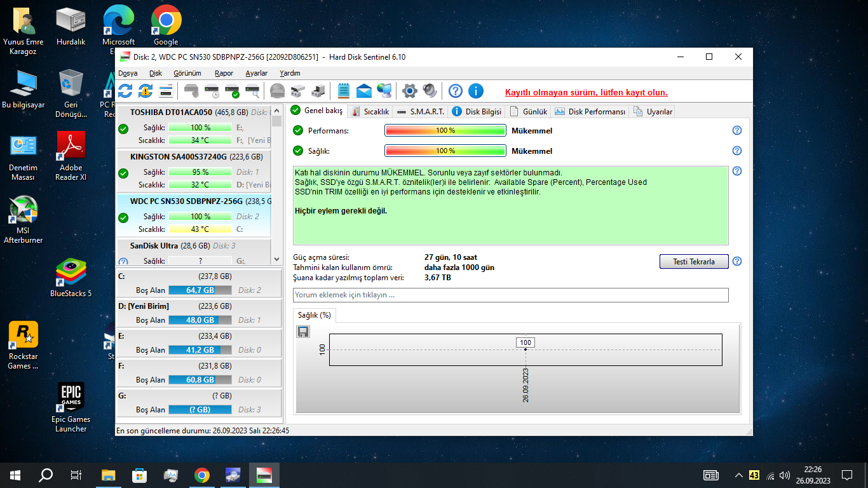Open the taskbar notification center icon
The height and width of the screenshot is (488, 868).
[x=847, y=475]
